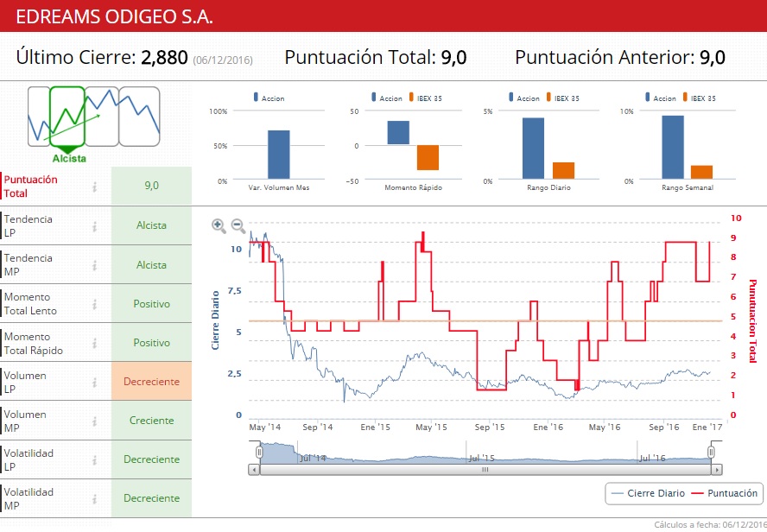The image size is (767, 532).
Task: Click the right handle of range navigator
Action: [x=712, y=452]
